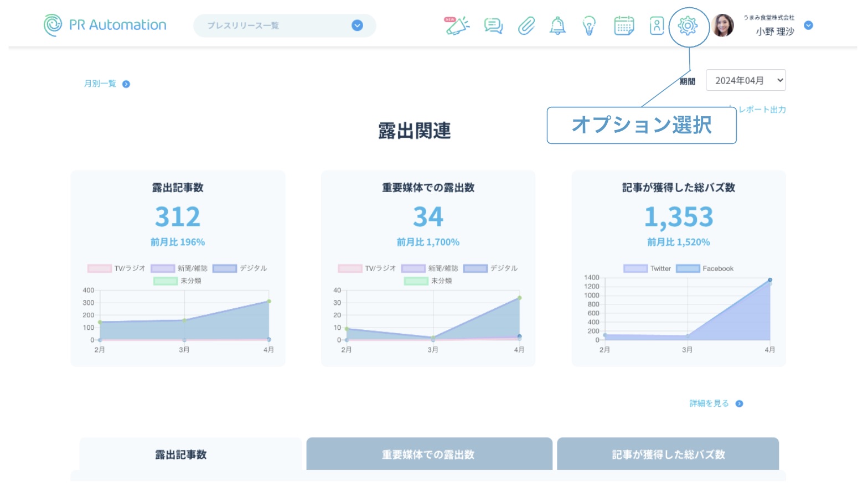Open the calendar icon in header

click(624, 25)
